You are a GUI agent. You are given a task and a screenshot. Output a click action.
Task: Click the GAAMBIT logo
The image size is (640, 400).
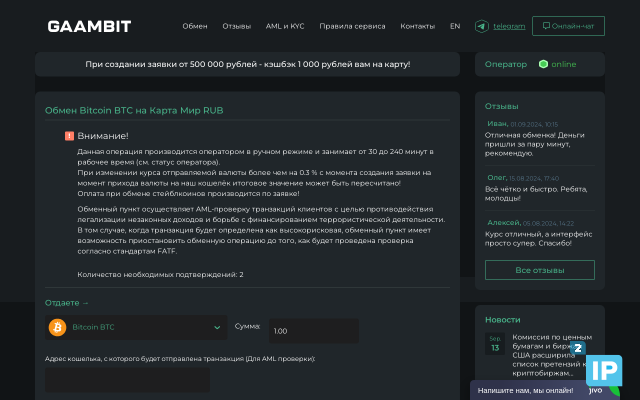(89, 27)
